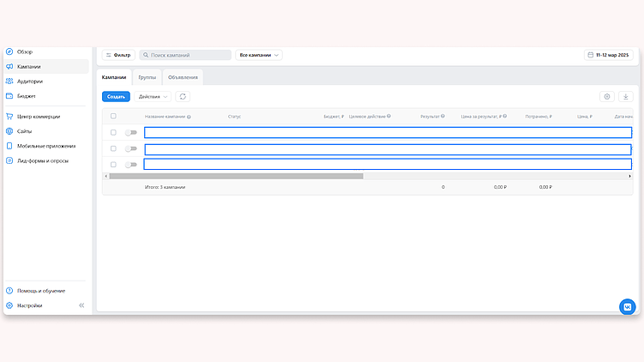Image resolution: width=644 pixels, height=362 pixels.
Task: Click the Настройки gear icon in sidebar
Action: tap(9, 305)
